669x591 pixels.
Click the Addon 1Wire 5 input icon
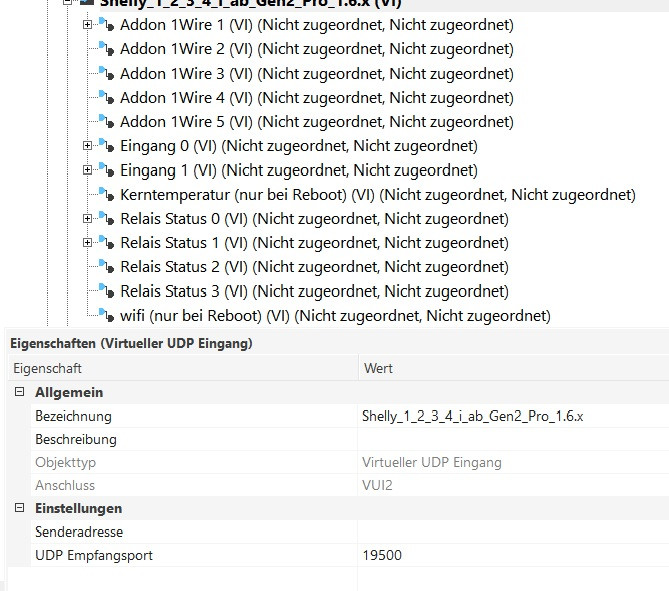click(107, 122)
